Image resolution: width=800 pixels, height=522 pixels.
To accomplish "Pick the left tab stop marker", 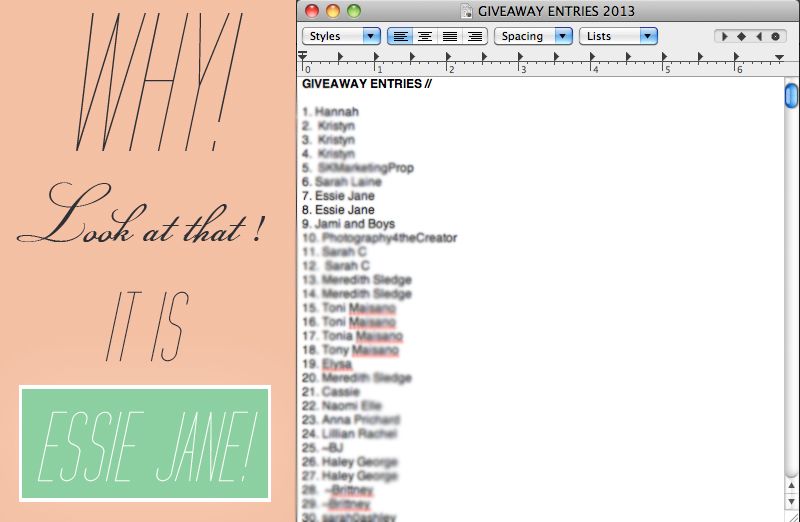I will [x=724, y=36].
